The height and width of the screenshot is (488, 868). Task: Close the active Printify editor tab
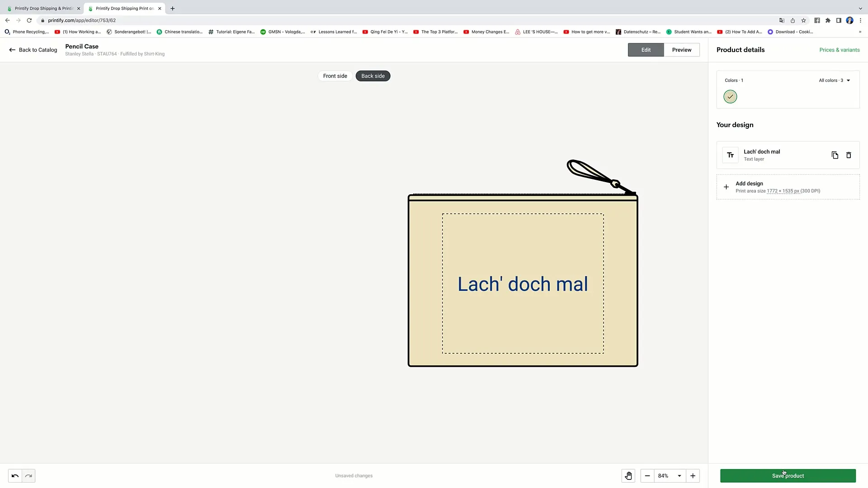tap(160, 8)
